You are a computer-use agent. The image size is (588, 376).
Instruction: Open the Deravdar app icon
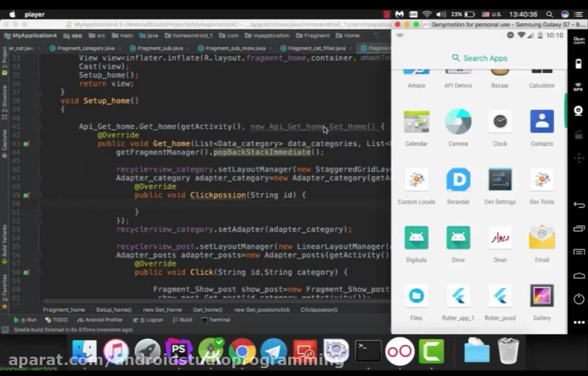[x=458, y=180]
